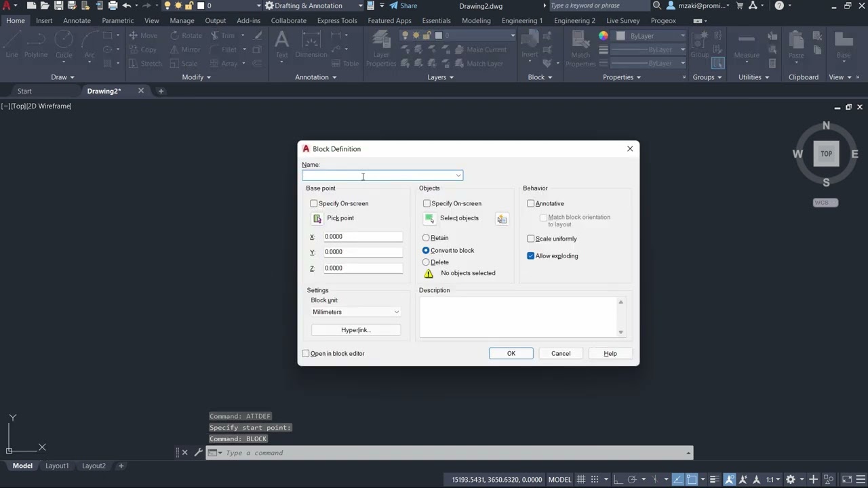Click the Open folder icon in Quick Access

coord(45,5)
